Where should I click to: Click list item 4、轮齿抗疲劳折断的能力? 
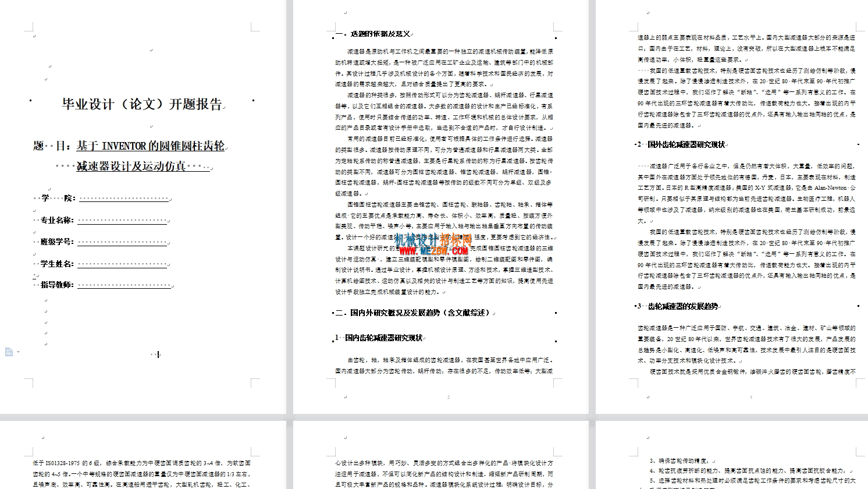748,470
